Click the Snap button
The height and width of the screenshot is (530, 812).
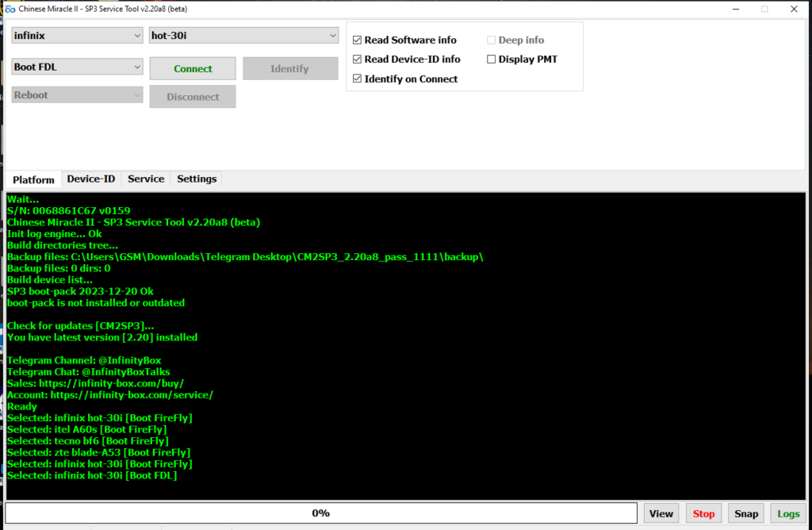pyautogui.click(x=745, y=513)
